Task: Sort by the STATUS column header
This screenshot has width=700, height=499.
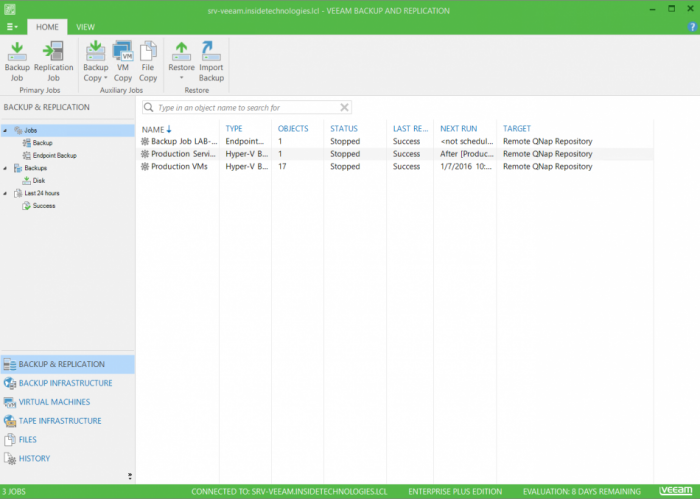Action: (x=344, y=129)
